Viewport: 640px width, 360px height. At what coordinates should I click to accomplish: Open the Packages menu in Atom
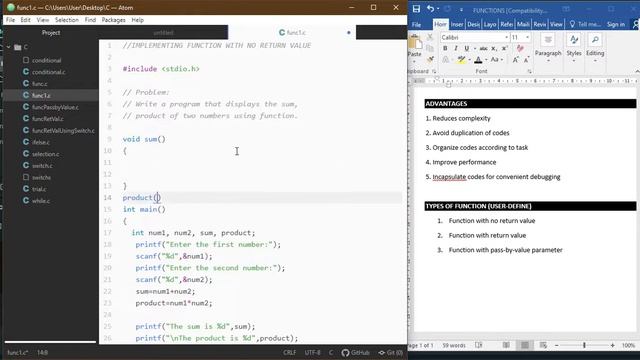pyautogui.click(x=113, y=20)
